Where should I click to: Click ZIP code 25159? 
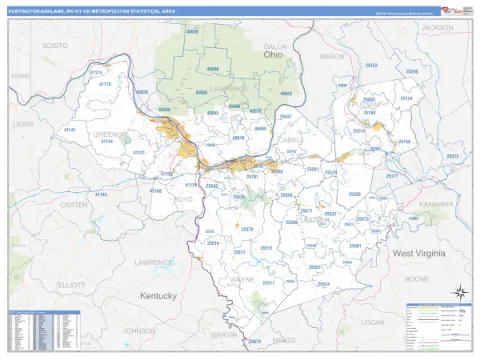(x=404, y=142)
